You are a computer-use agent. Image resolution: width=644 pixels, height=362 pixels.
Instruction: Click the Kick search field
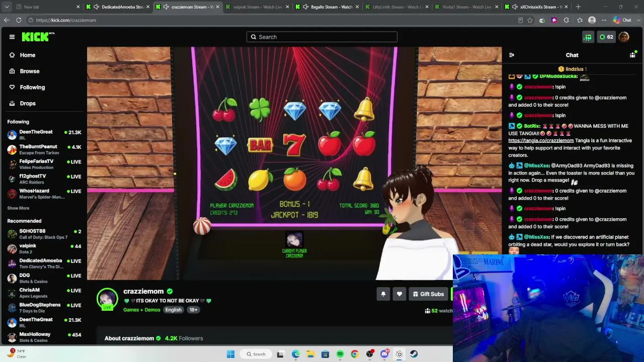(x=322, y=37)
